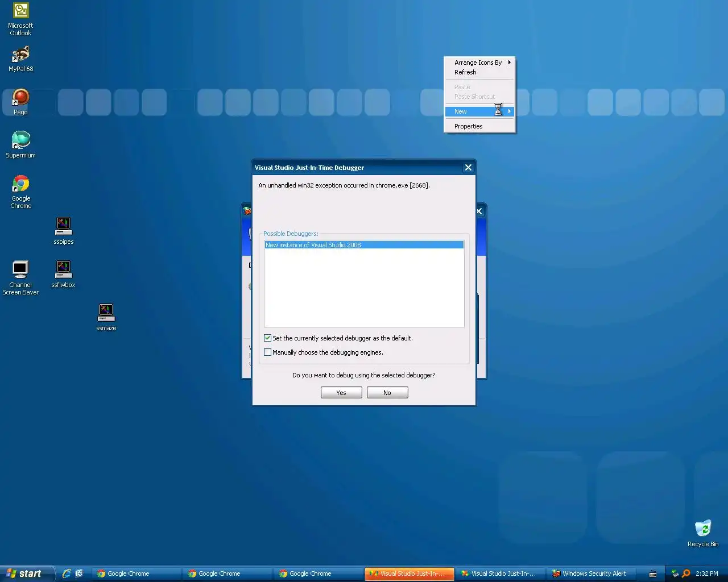This screenshot has height=582, width=728.
Task: Click the second Quick Launch icon beside Internet Explorer
Action: click(79, 573)
